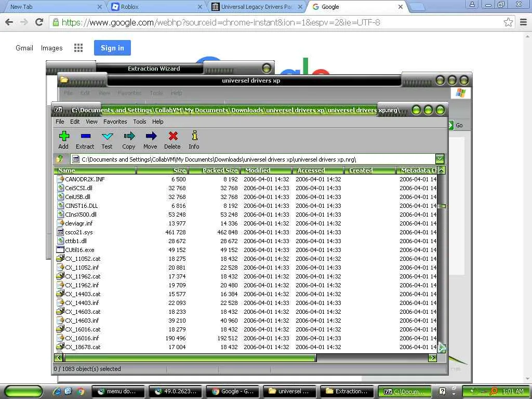
Task: Open the Favorites menu in 7-Zip
Action: click(115, 122)
